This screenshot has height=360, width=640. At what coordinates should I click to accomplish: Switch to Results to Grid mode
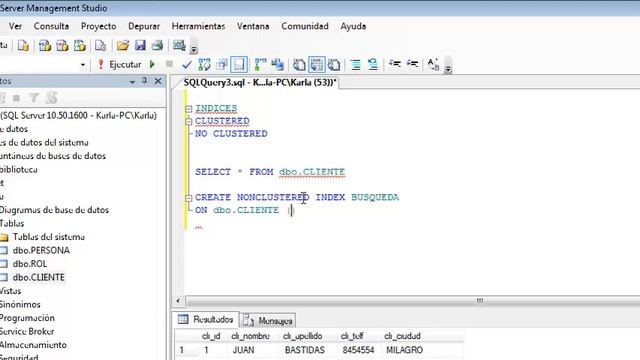[317, 64]
